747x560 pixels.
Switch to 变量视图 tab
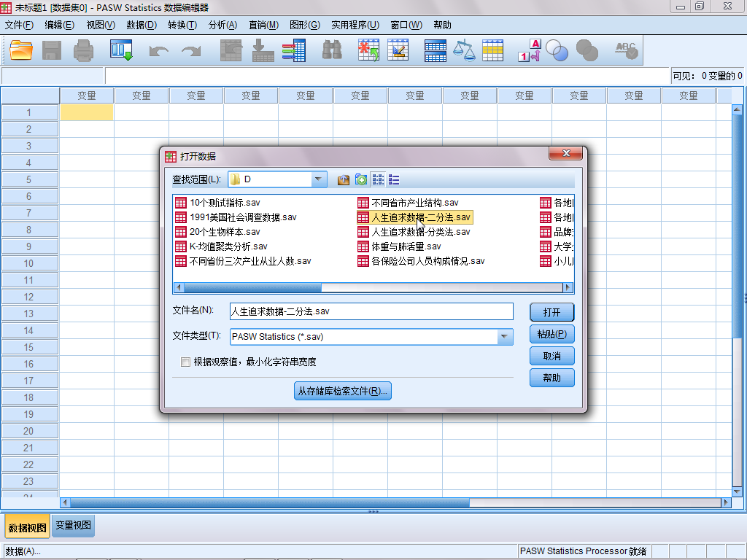[73, 525]
